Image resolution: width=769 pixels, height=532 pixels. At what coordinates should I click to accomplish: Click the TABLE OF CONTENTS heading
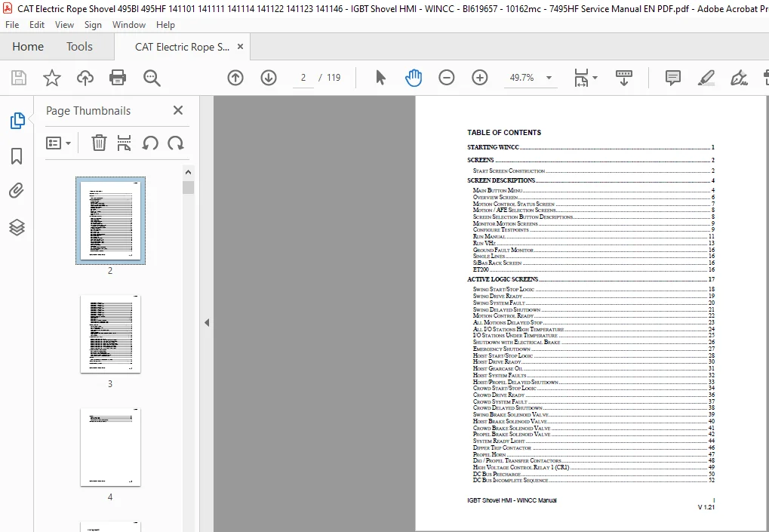tap(504, 132)
